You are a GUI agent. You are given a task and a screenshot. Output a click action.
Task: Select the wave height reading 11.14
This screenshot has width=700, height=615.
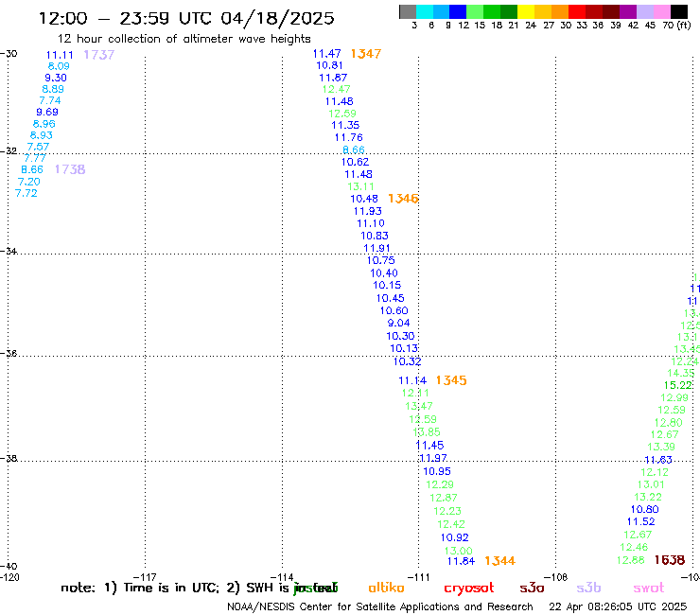[413, 380]
